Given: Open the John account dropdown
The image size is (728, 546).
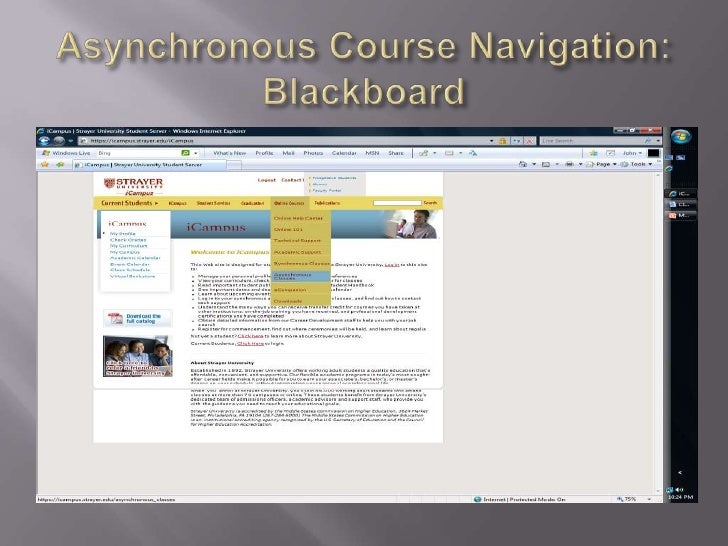Looking at the screenshot, I should pos(632,153).
